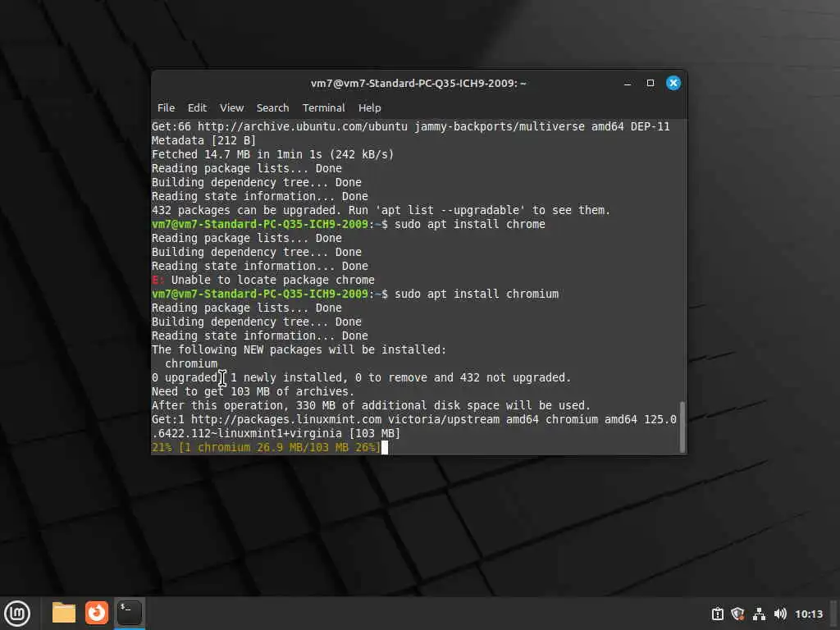Viewport: 840px width, 630px height.
Task: Click the Terminal title bar text
Action: coord(418,83)
